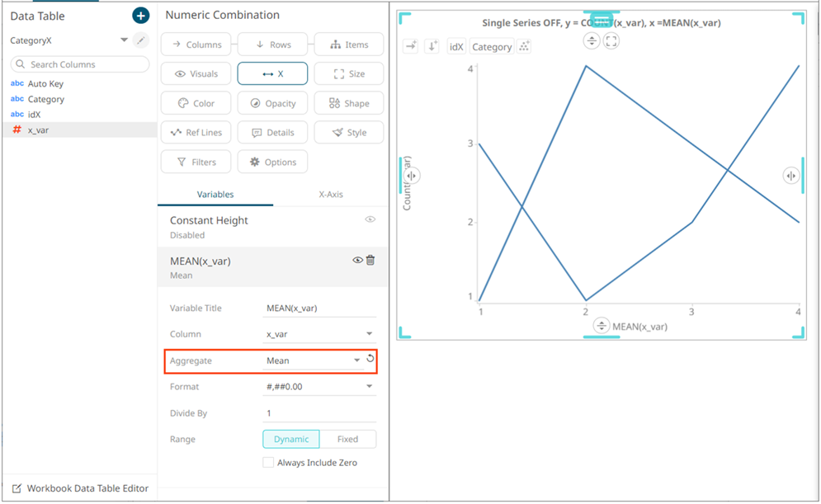Click the idX breakdown pill in the chart
This screenshot has height=504, width=821.
(x=456, y=46)
